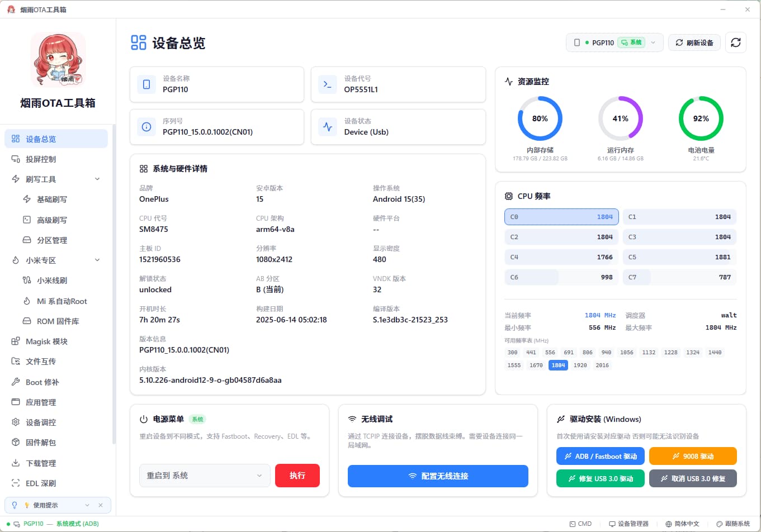Click the 投屏控制 screen mirroring sidebar icon

[x=16, y=159]
